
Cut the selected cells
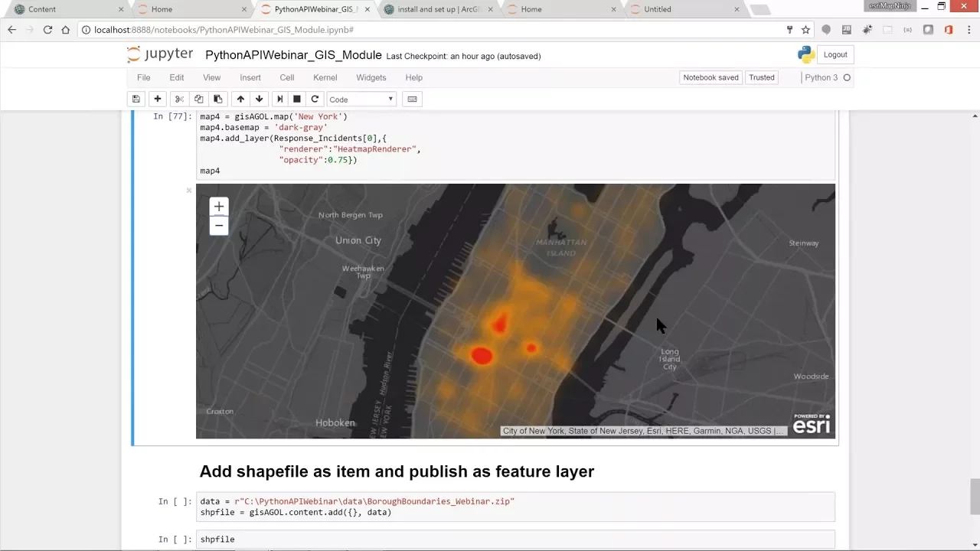pos(179,99)
